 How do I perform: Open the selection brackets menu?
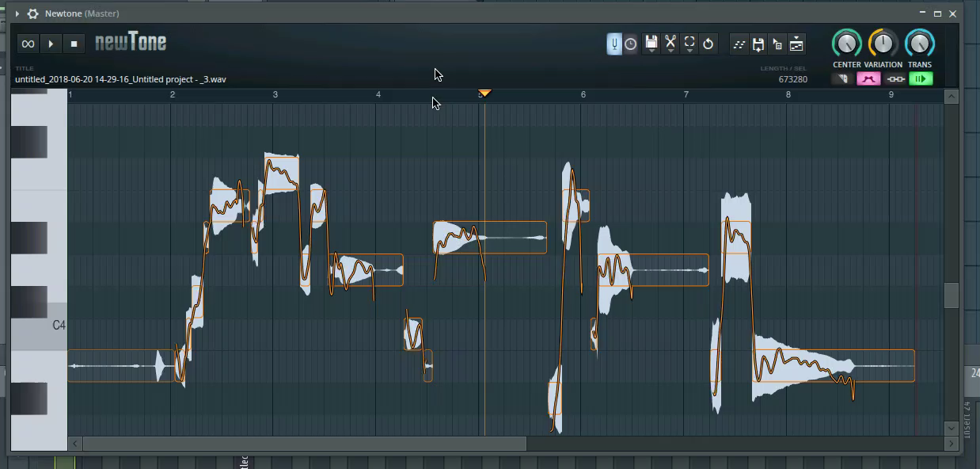tap(689, 44)
